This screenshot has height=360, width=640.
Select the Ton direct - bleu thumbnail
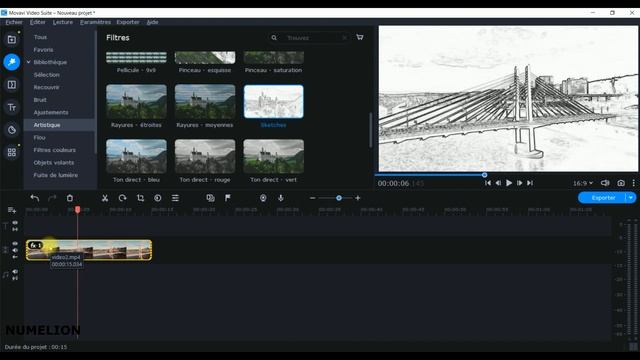tap(136, 156)
